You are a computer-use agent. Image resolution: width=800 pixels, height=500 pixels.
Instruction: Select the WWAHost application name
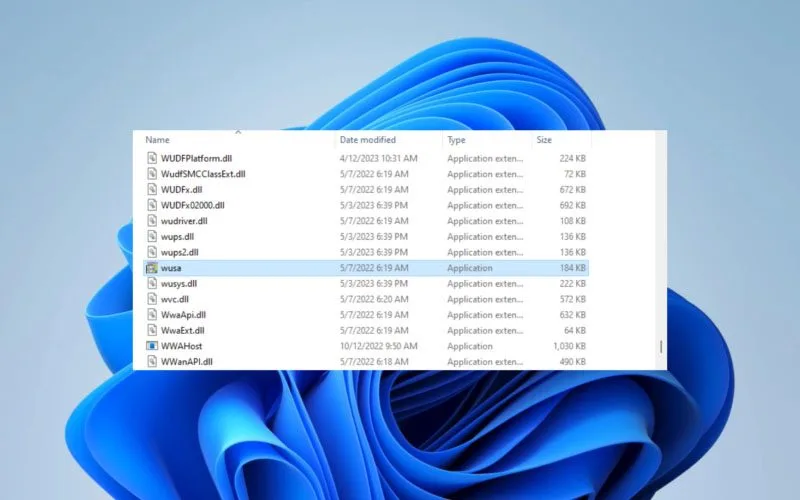click(x=182, y=346)
